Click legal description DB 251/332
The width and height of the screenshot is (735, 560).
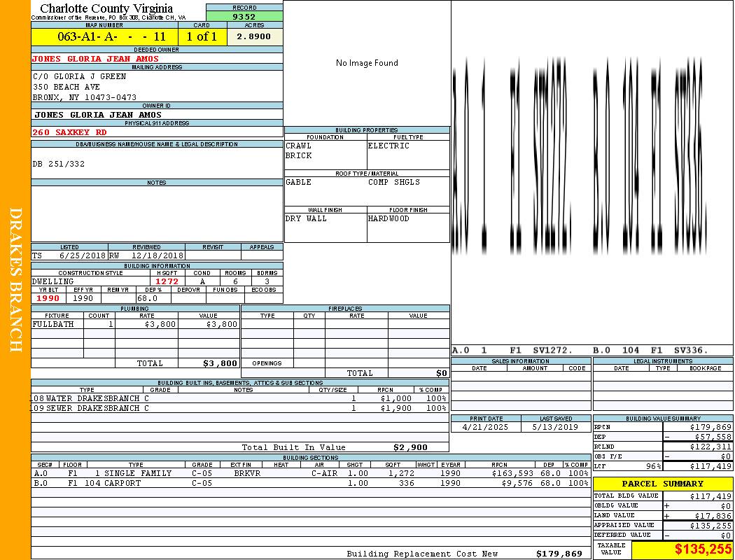(x=59, y=164)
